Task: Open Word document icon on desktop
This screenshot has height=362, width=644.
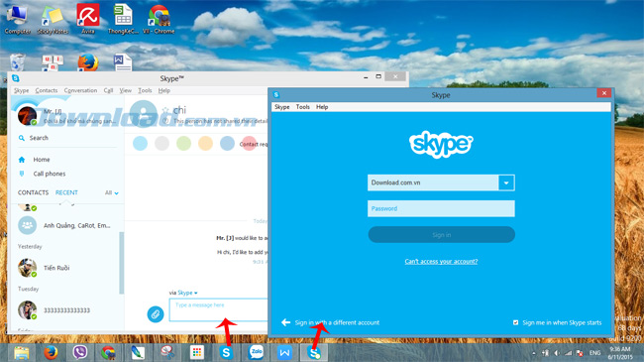Action: pyautogui.click(x=123, y=62)
